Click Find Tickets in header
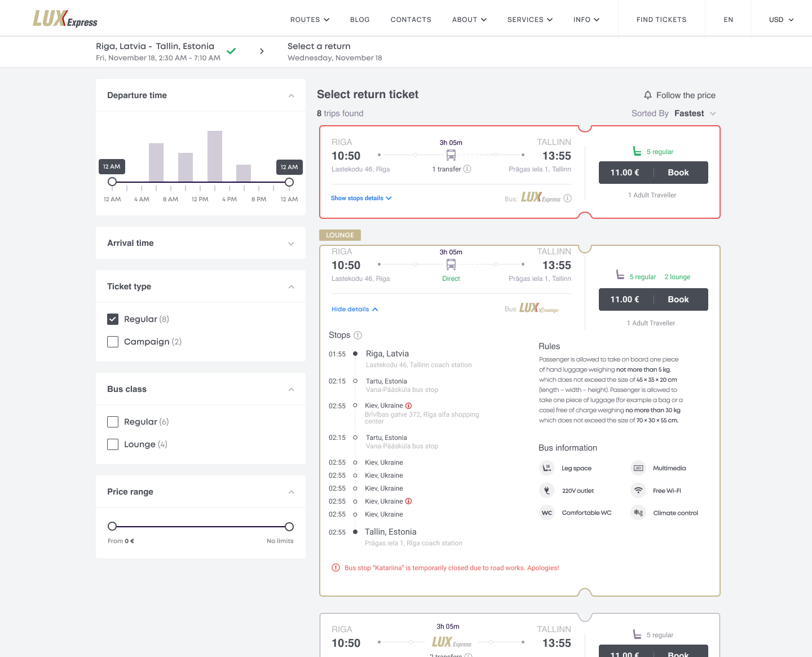This screenshot has width=812, height=657. [661, 20]
